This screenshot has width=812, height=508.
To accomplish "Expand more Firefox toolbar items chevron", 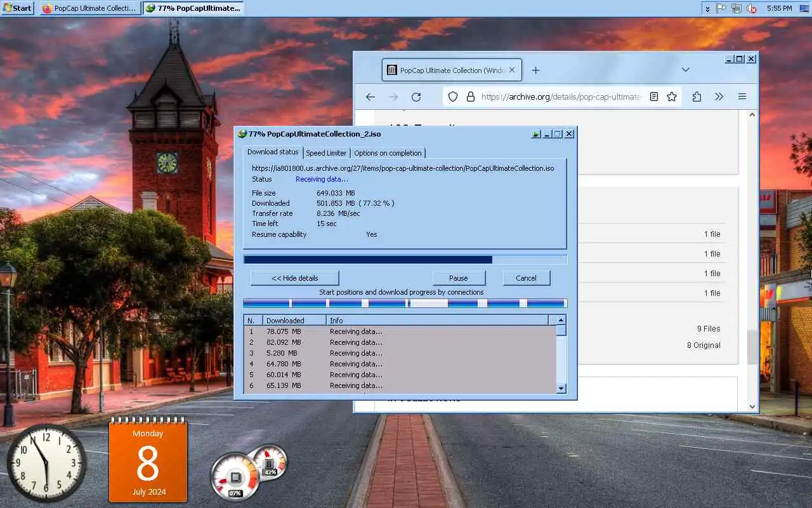I will coord(719,97).
